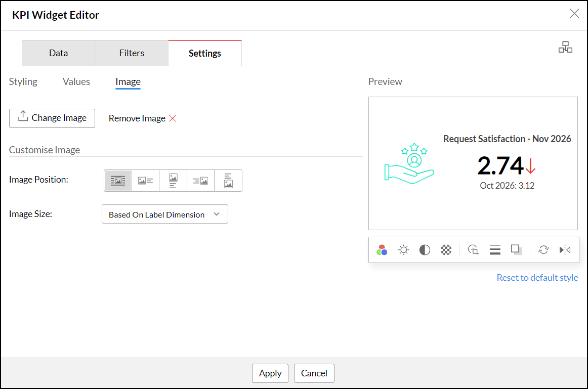
Task: Select image-left-of-text position option
Action: [146, 181]
